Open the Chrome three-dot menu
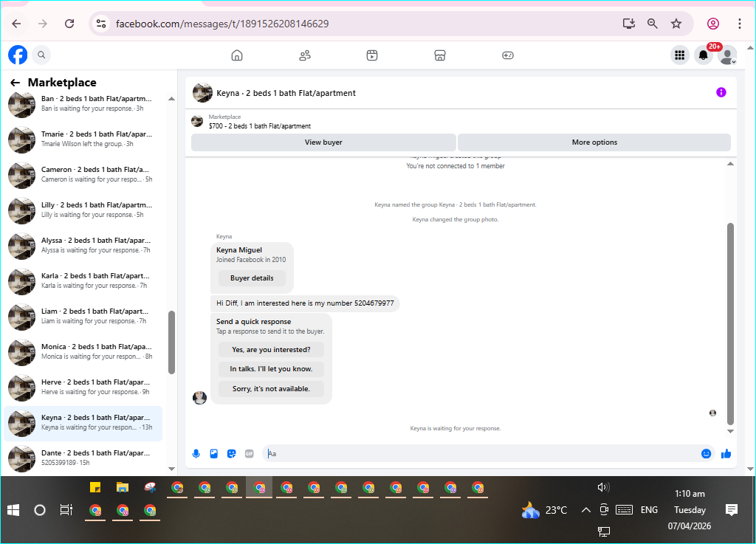756x544 pixels. click(x=740, y=24)
